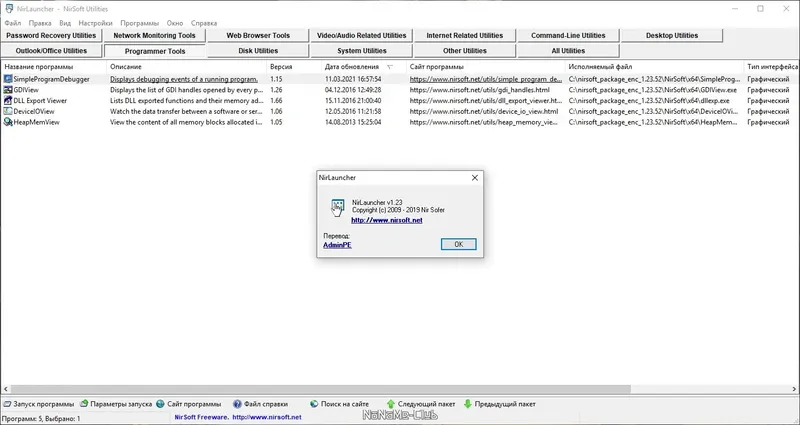Click the Следующий пакет green arrow
The height and width of the screenshot is (425, 800).
pyautogui.click(x=391, y=404)
